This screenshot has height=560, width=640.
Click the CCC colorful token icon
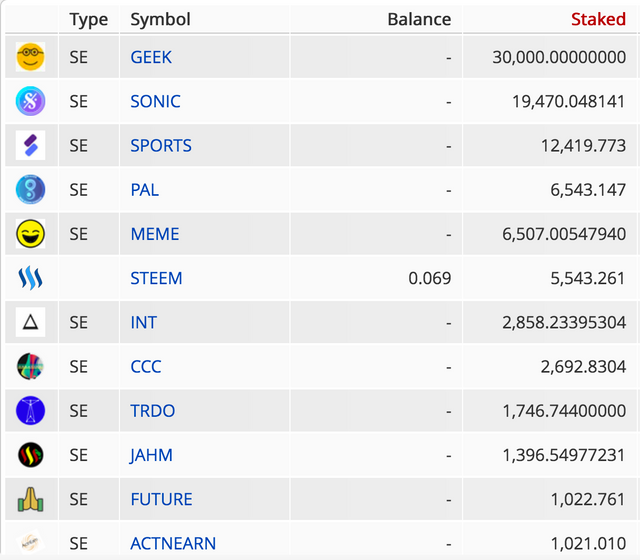point(30,366)
